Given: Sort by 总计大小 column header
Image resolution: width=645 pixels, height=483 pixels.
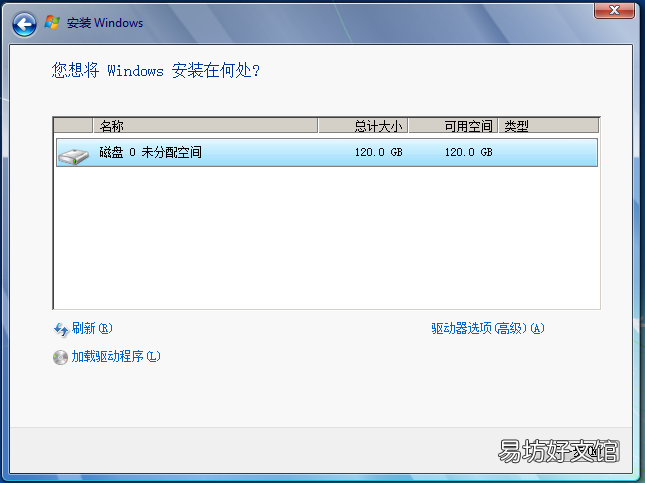Looking at the screenshot, I should coord(363,126).
